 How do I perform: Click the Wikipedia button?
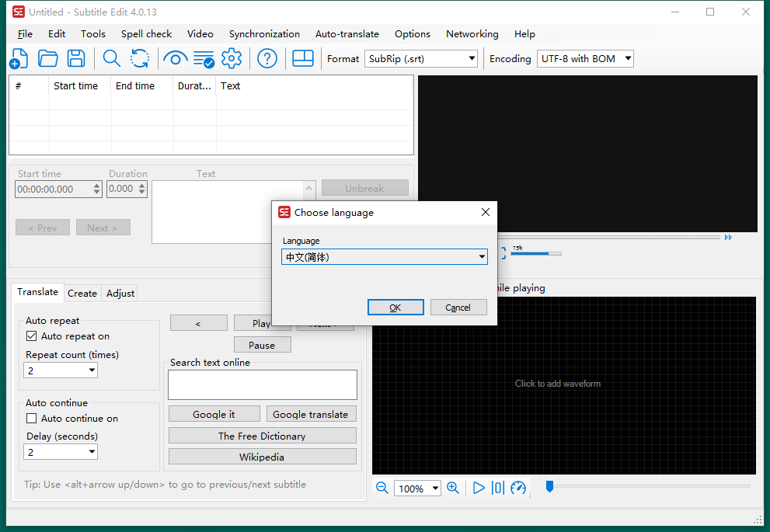click(262, 457)
